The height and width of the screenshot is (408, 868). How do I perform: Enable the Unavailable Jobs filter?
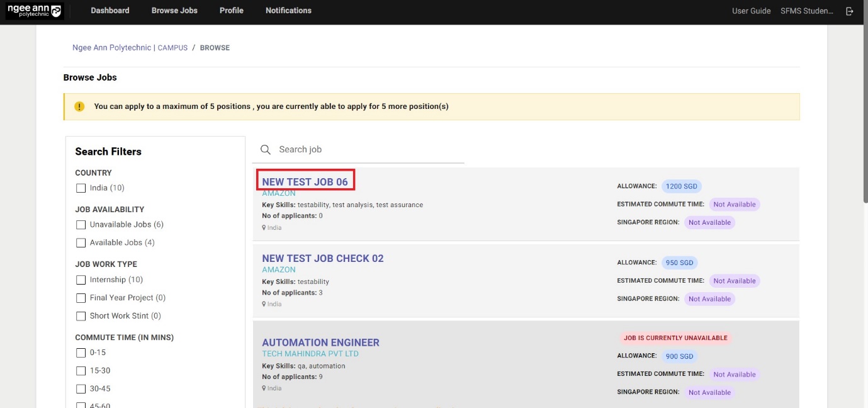click(81, 224)
